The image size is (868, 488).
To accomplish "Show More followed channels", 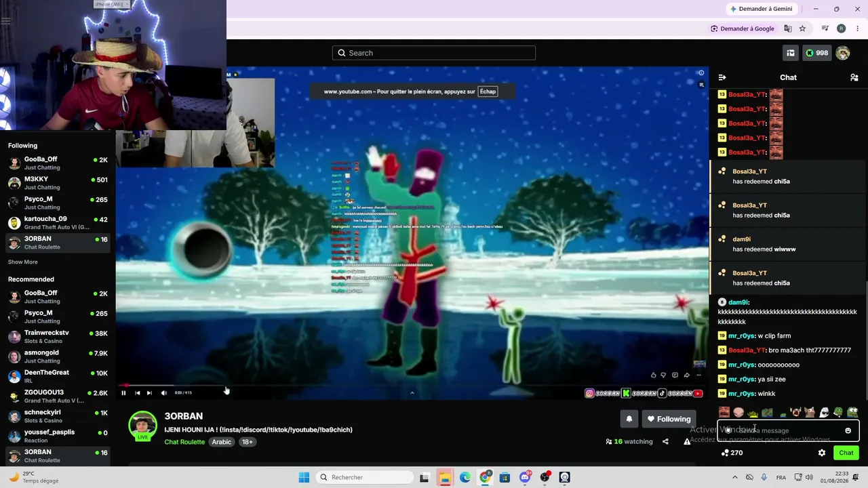I will click(23, 262).
